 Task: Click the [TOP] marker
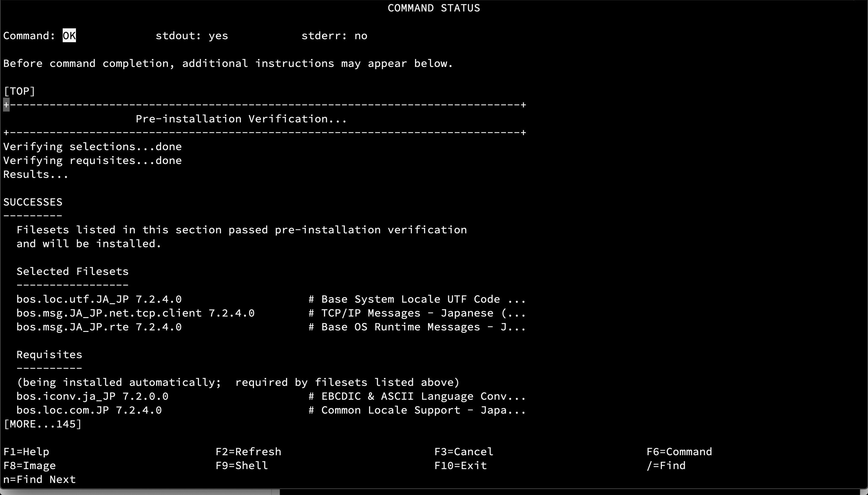pyautogui.click(x=19, y=90)
